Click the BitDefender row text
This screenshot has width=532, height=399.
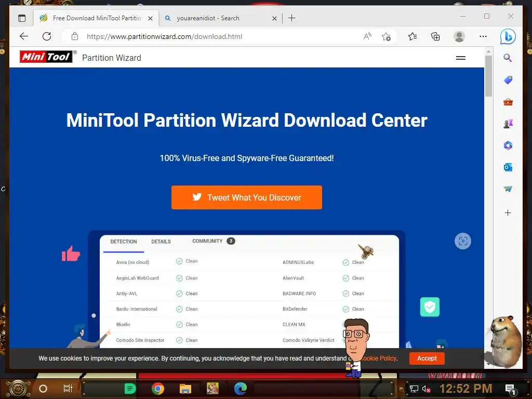pos(295,309)
